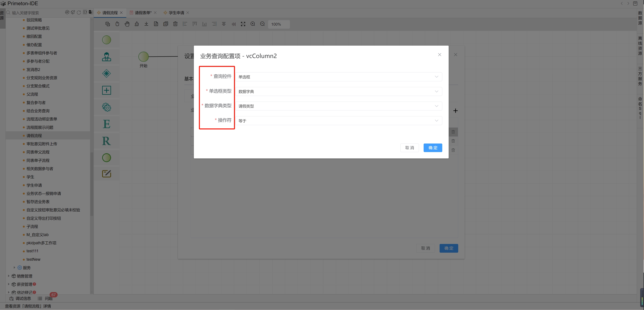Click the keyword search input field
Image resolution: width=644 pixels, height=310 pixels.
[35, 13]
